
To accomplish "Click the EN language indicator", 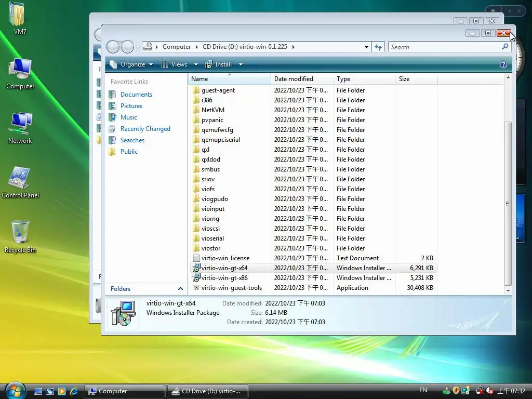I will [x=423, y=390].
